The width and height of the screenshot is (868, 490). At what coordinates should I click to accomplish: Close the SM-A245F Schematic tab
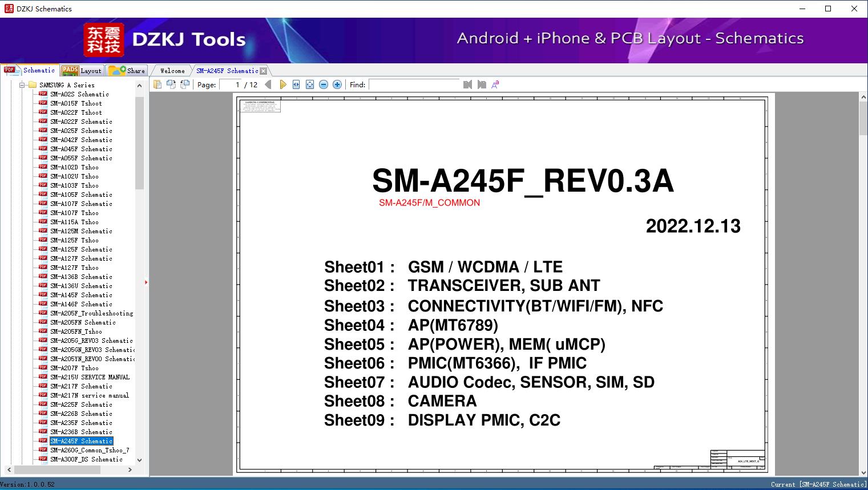pos(263,71)
